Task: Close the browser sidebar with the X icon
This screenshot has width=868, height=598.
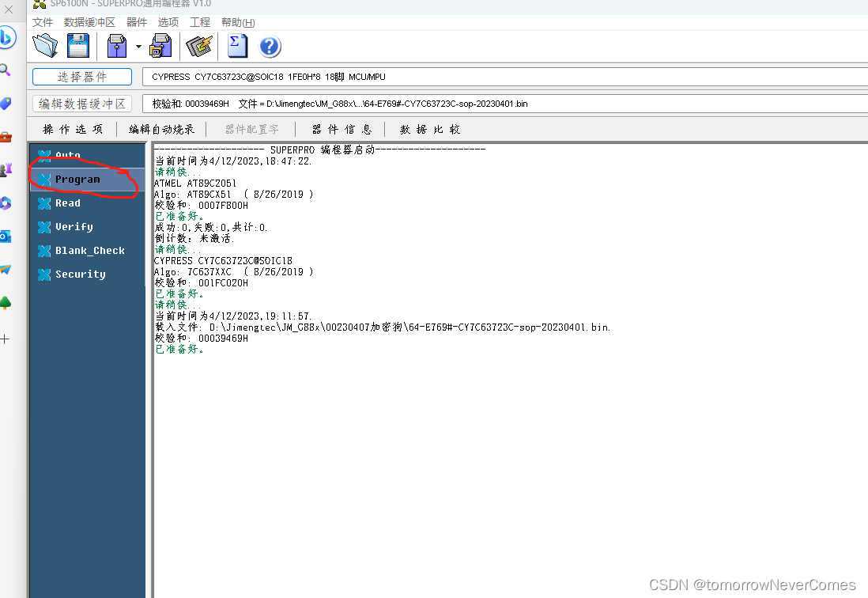Action: [9, 9]
